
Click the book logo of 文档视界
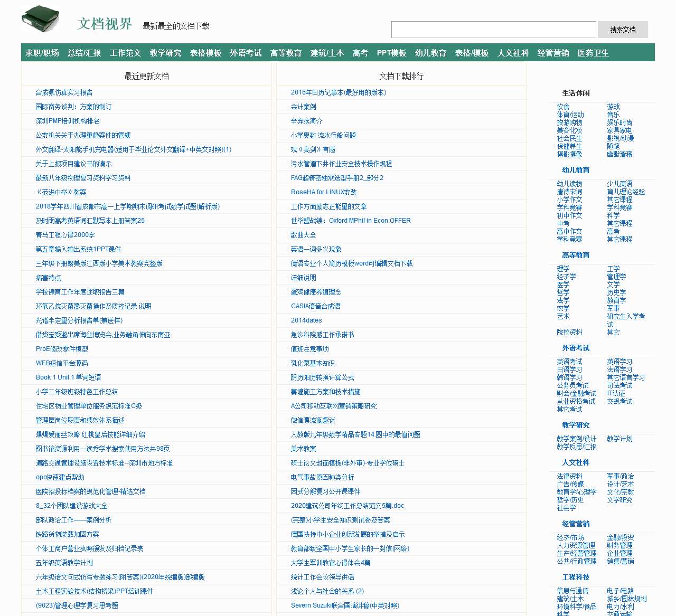pos(40,17)
